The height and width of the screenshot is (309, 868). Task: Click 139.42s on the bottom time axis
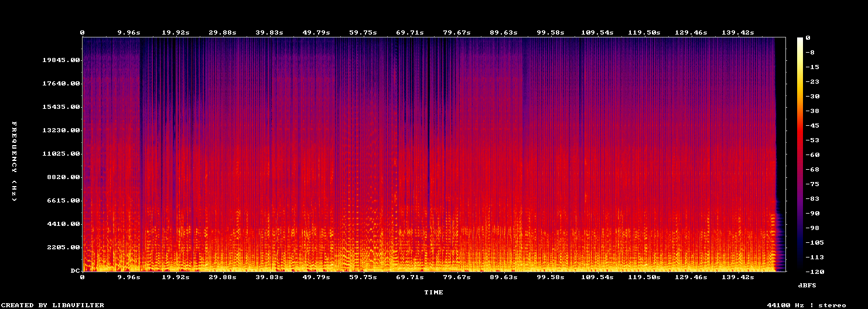(738, 277)
